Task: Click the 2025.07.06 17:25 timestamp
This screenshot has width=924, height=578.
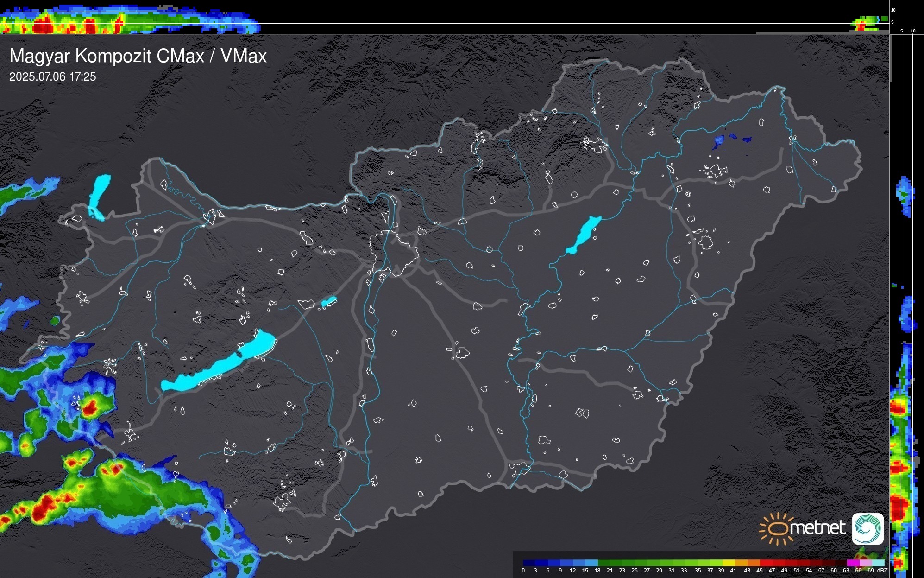Action: pos(52,77)
